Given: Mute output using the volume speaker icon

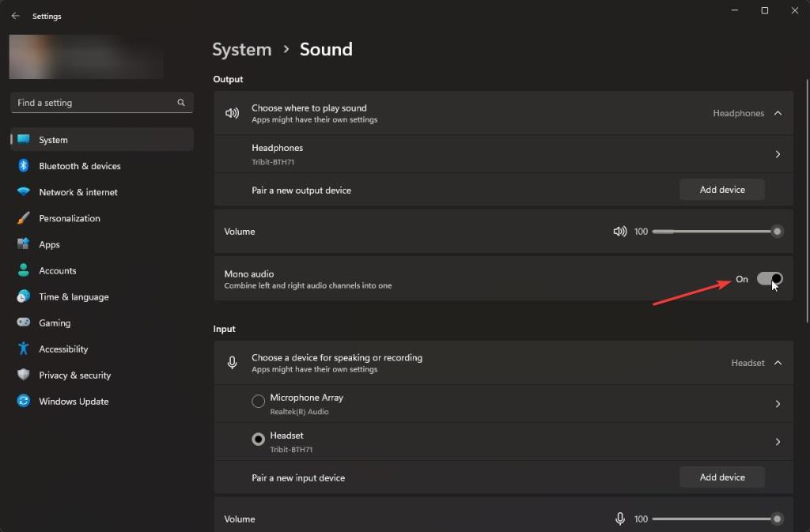Looking at the screenshot, I should pyautogui.click(x=620, y=232).
